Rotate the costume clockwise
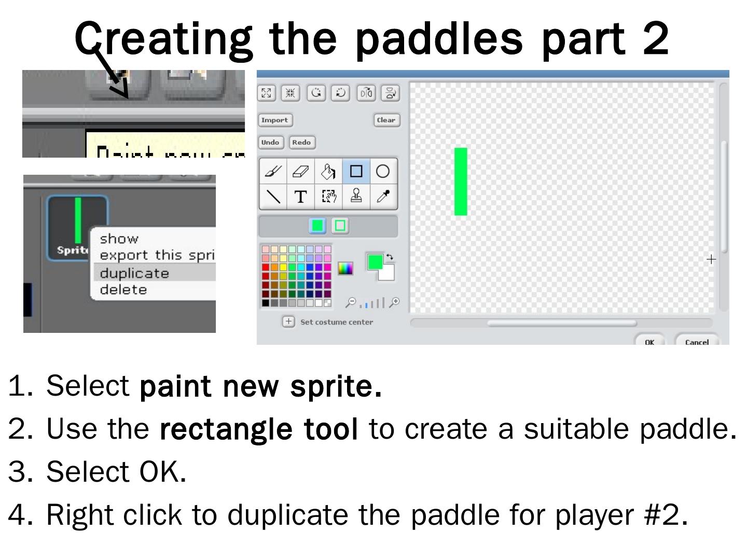Screen dimensions: 747x560 tap(341, 93)
